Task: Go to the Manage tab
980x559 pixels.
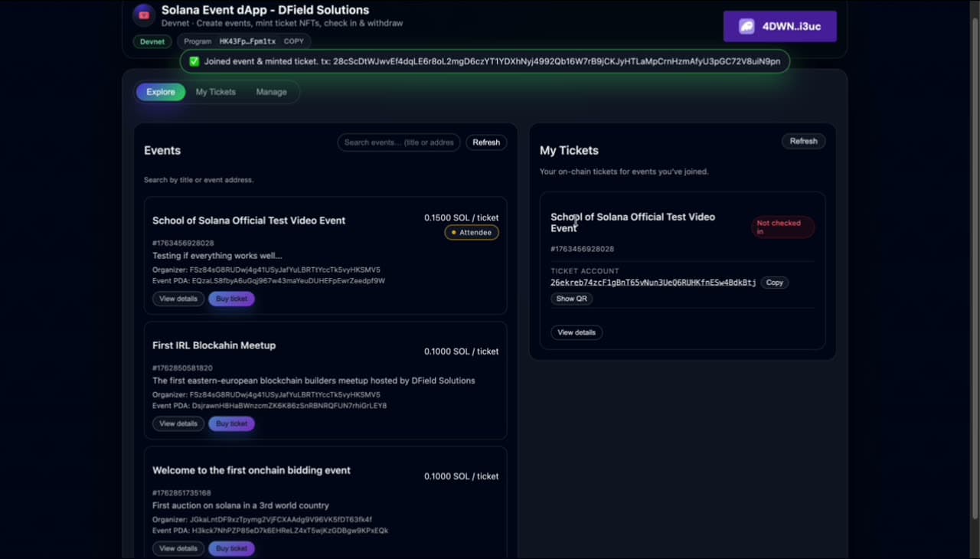Action: 272,92
